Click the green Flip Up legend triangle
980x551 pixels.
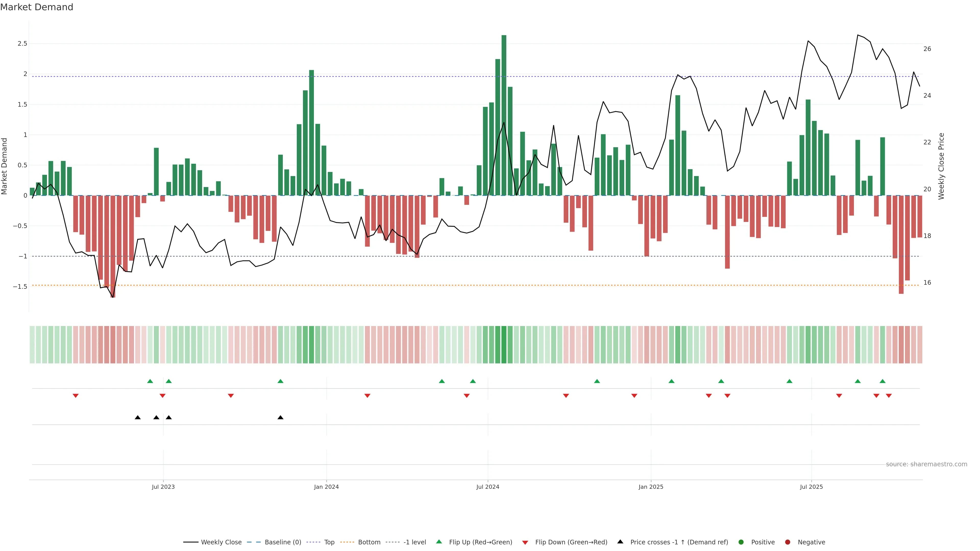439,542
